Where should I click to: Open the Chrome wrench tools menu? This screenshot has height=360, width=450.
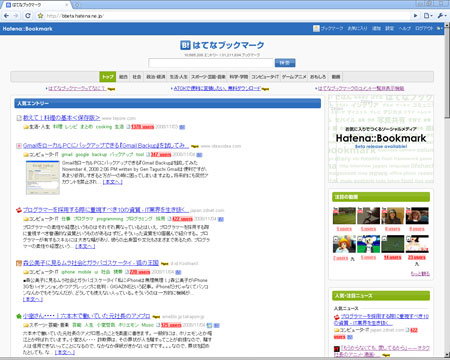pyautogui.click(x=441, y=16)
